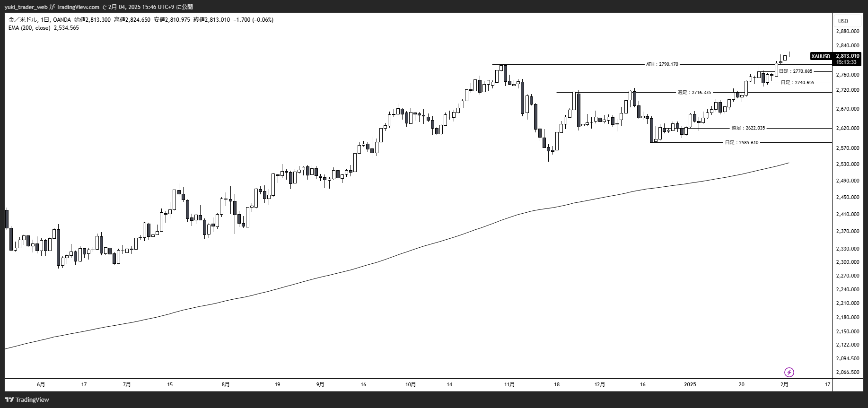Image resolution: width=868 pixels, height=408 pixels.
Task: Select the 日足 : 2770.885 level label
Action: click(796, 71)
